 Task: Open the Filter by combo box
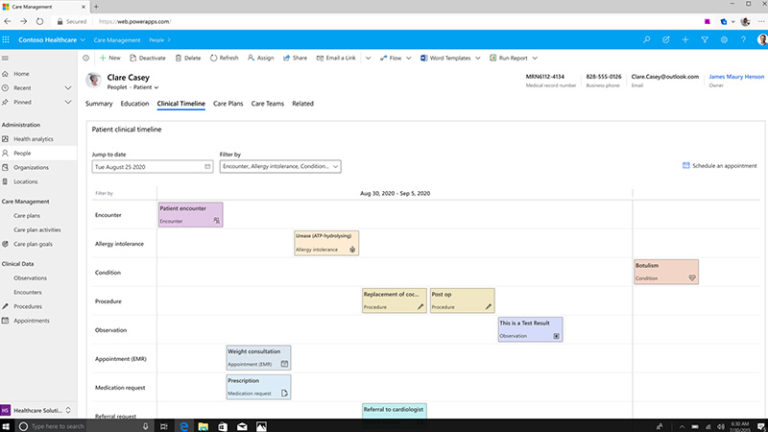pos(280,167)
